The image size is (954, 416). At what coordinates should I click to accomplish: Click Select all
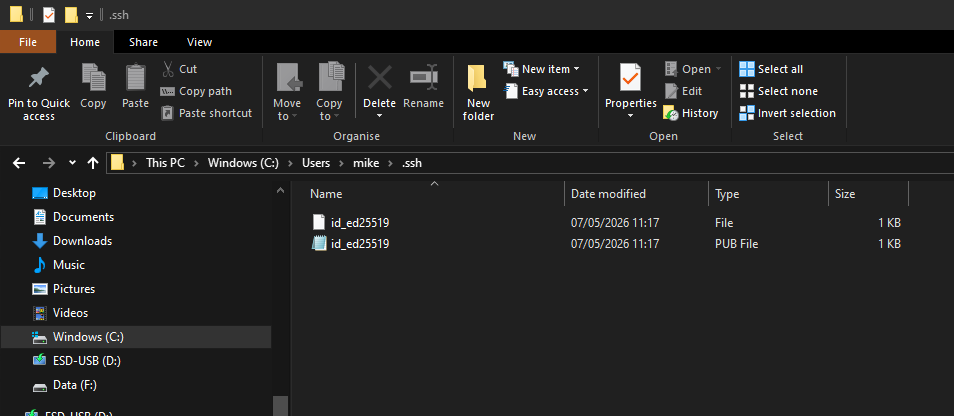point(771,69)
